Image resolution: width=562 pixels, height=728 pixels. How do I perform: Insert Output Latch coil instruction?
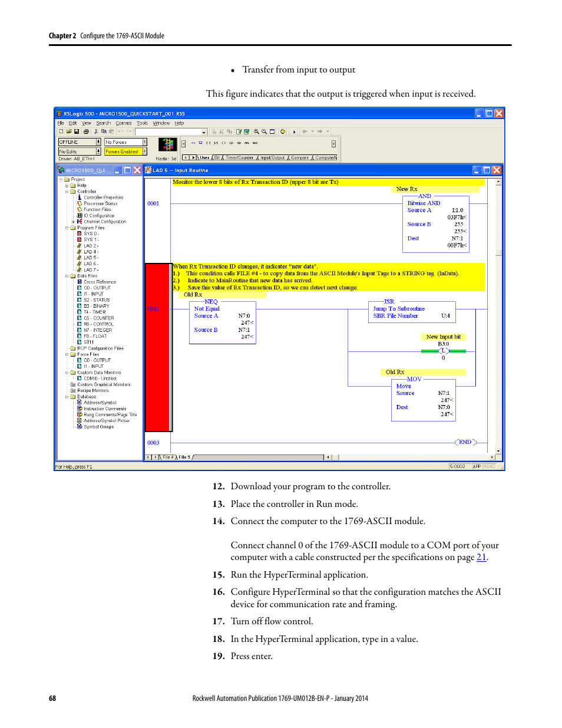click(232, 143)
